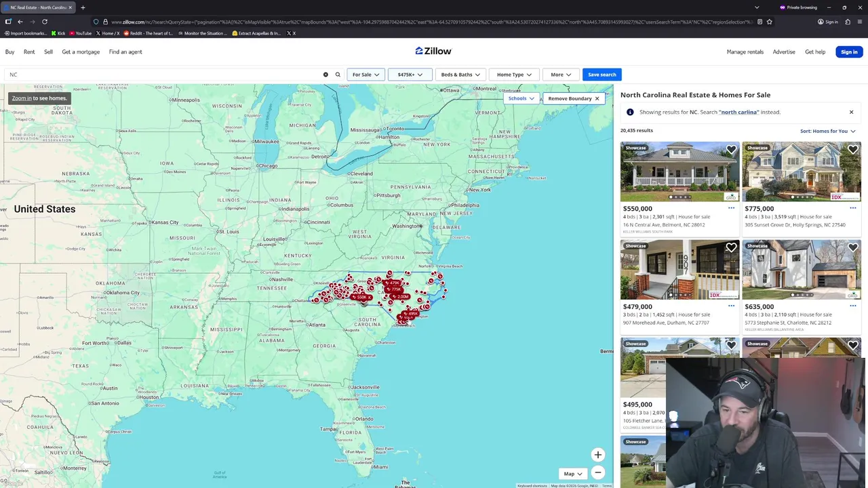868x488 pixels.
Task: Open the Schools map dropdown
Action: [x=521, y=98]
